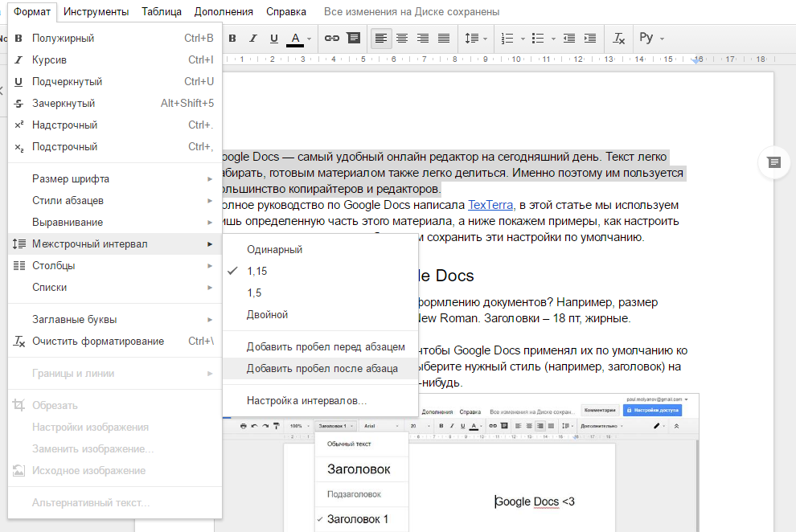Expand the Размер шрифта submenu
Screen dimensions: 796x532
pyautogui.click(x=71, y=179)
